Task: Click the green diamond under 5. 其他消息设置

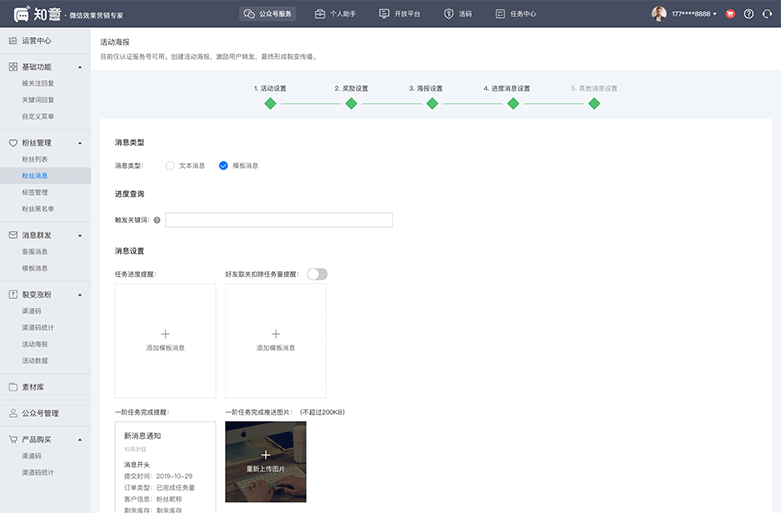Action: coord(594,104)
